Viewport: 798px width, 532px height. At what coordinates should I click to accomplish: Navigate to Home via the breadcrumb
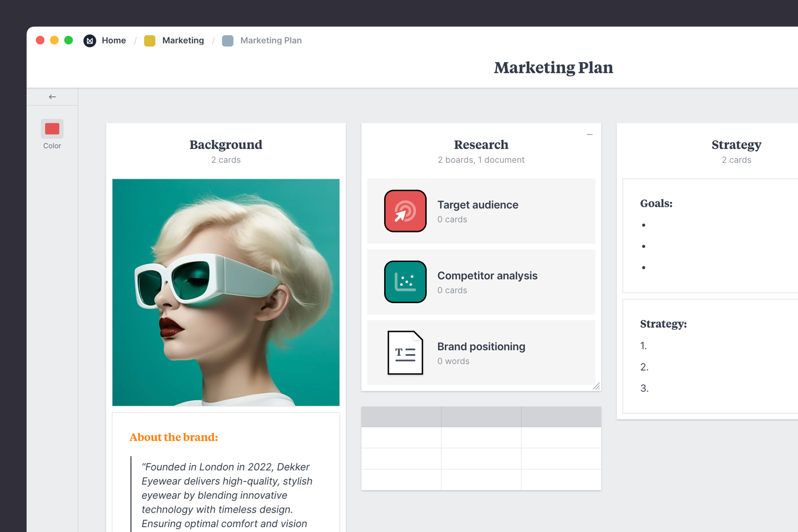tap(114, 40)
